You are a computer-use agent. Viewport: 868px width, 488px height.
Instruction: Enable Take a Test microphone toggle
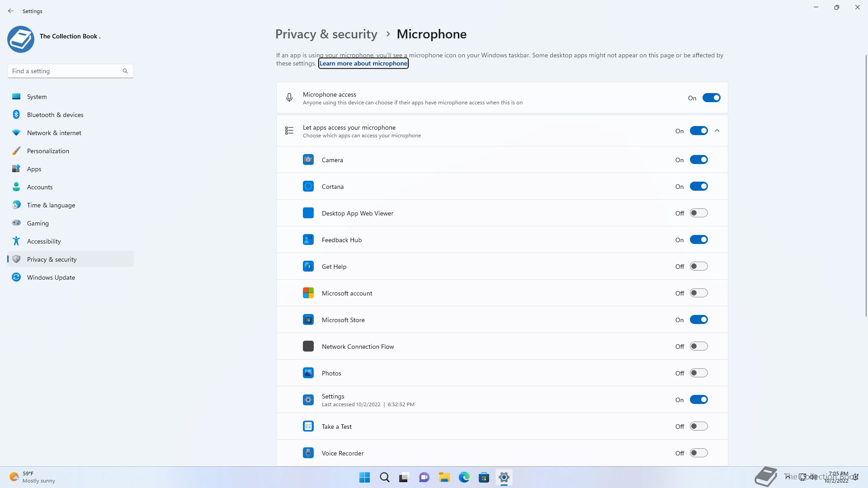click(x=698, y=426)
